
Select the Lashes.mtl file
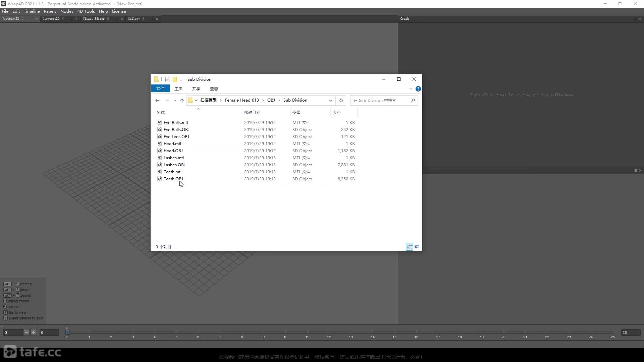click(x=173, y=158)
